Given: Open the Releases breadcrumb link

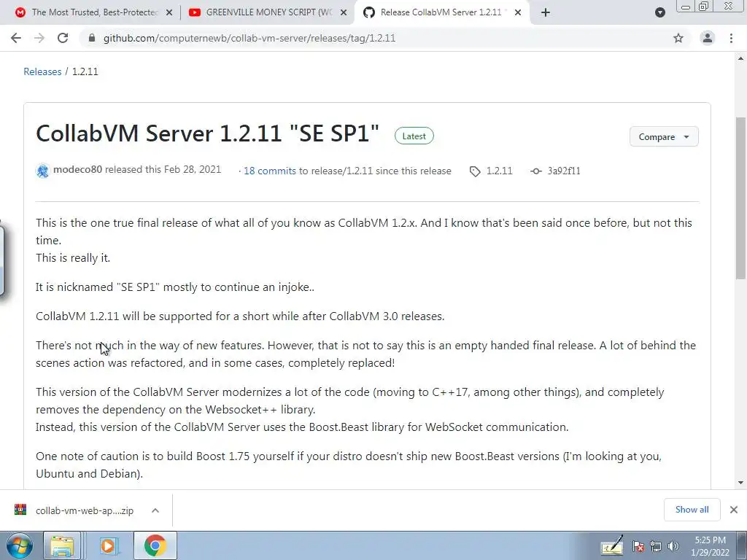Looking at the screenshot, I should (42, 71).
